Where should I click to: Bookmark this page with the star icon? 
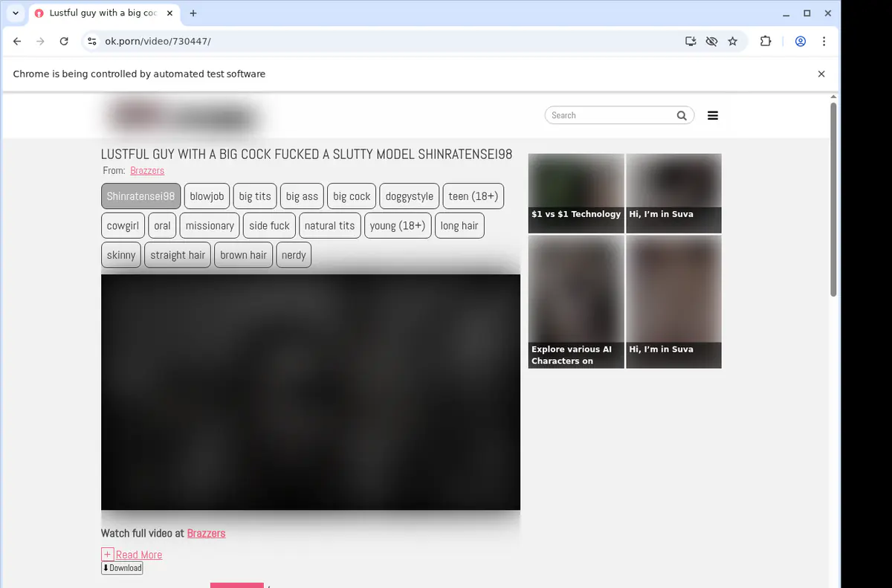[733, 42]
